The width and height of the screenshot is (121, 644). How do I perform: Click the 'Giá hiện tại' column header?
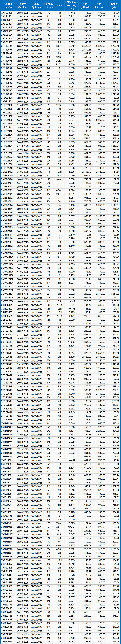pos(99,6)
